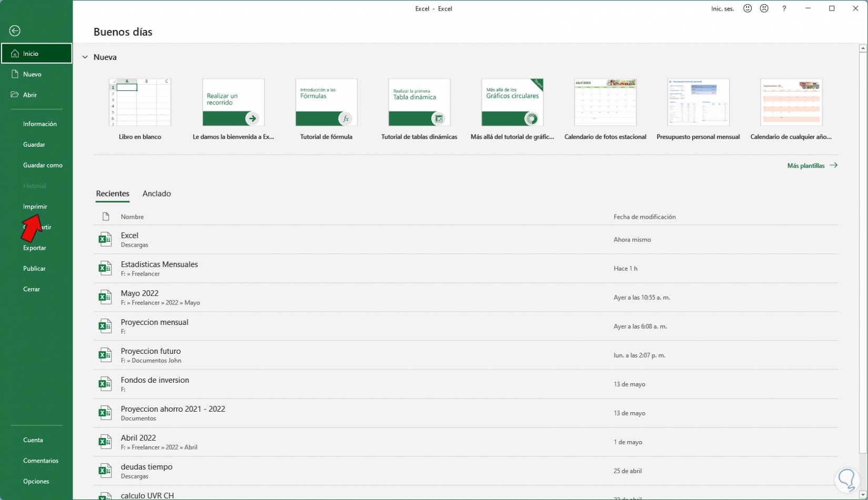
Task: Open the recent file Proyeccion ahorro 2021 - 2022
Action: pyautogui.click(x=466, y=413)
